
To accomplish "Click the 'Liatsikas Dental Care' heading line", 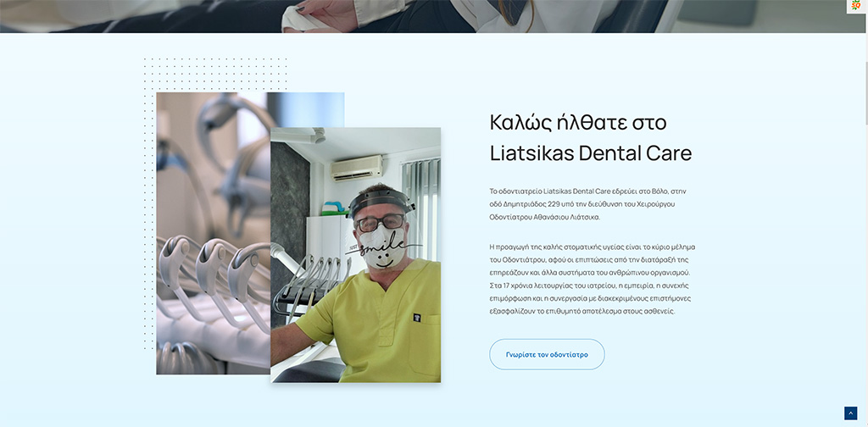I will pyautogui.click(x=591, y=153).
